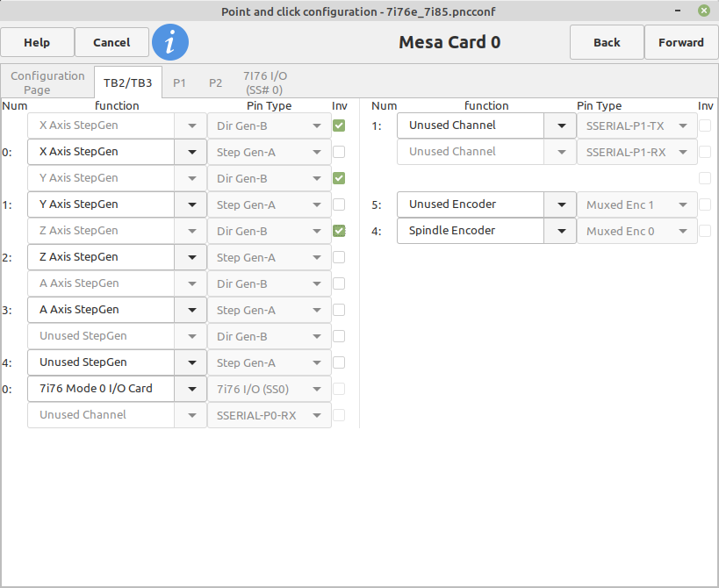Go Back to the previous page
The image size is (719, 588).
(607, 42)
